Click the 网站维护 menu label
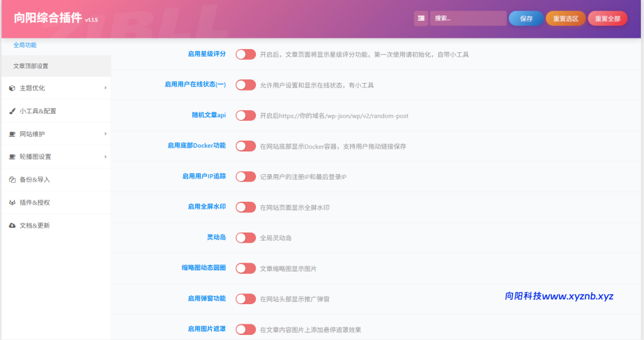 click(32, 134)
